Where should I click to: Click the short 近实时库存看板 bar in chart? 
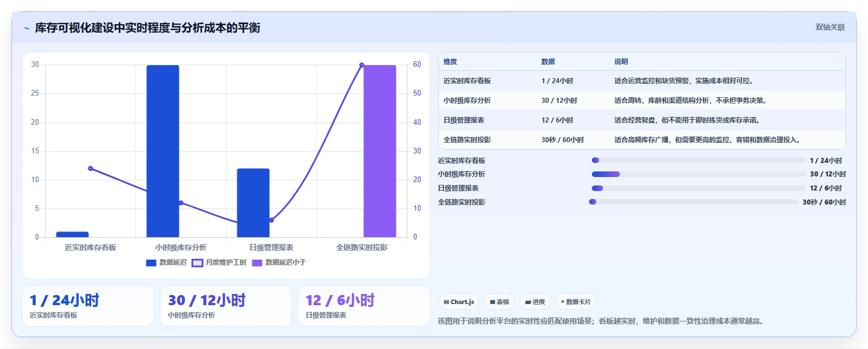73,234
